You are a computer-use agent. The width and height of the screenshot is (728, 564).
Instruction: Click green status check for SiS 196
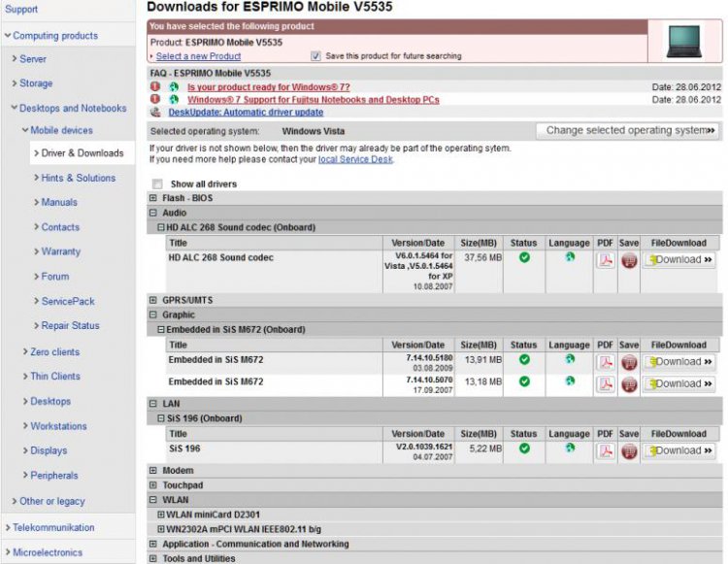(524, 448)
